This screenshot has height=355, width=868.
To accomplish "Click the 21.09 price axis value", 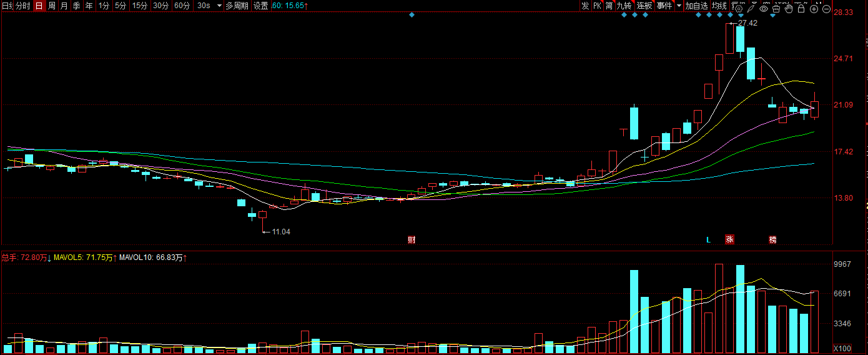I will point(844,105).
